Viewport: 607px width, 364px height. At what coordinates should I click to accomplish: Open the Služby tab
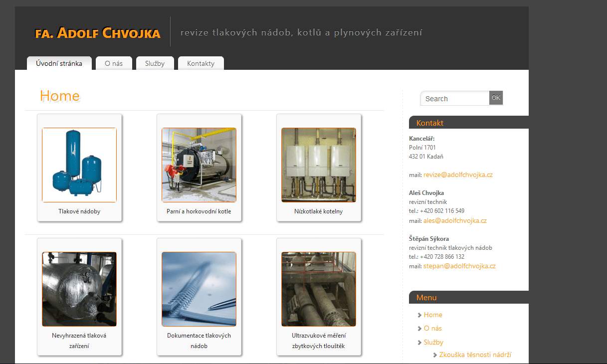pos(155,63)
